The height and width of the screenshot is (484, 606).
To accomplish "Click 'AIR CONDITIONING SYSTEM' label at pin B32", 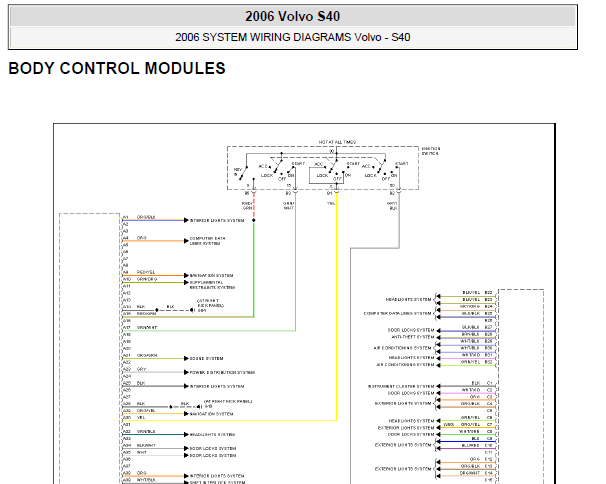I will tap(405, 365).
